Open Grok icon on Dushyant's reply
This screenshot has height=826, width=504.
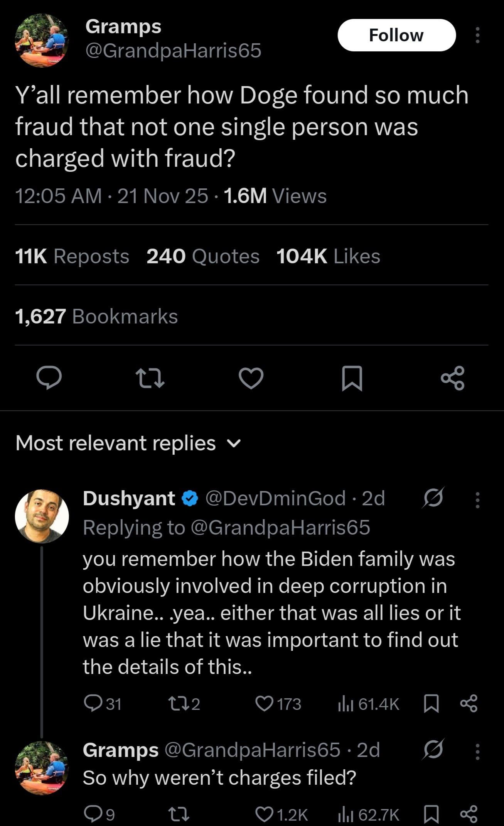[433, 498]
